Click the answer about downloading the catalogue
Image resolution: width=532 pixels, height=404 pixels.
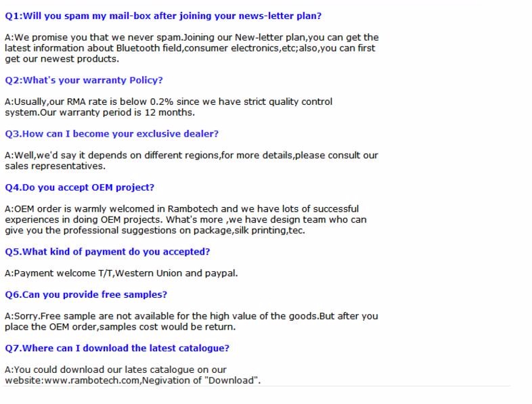click(133, 375)
